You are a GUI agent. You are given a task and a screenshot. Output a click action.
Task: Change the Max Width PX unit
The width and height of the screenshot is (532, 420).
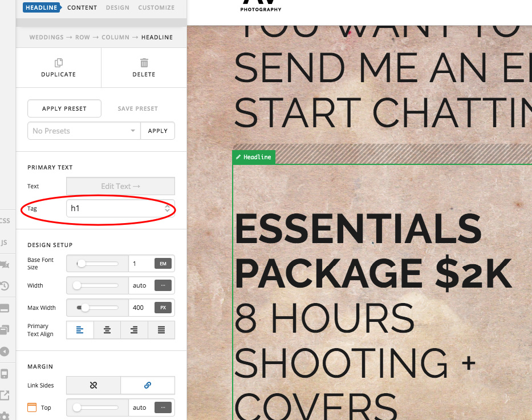click(163, 308)
